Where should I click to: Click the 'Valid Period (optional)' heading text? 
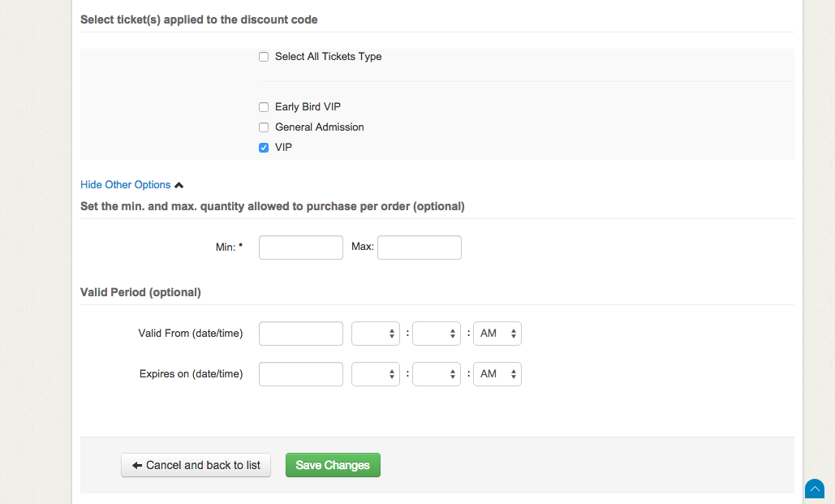pyautogui.click(x=140, y=292)
